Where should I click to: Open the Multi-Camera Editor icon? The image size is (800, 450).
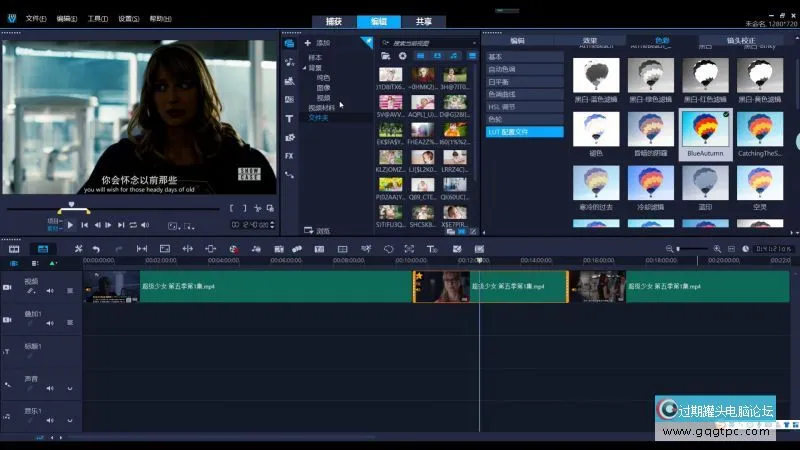pos(342,249)
